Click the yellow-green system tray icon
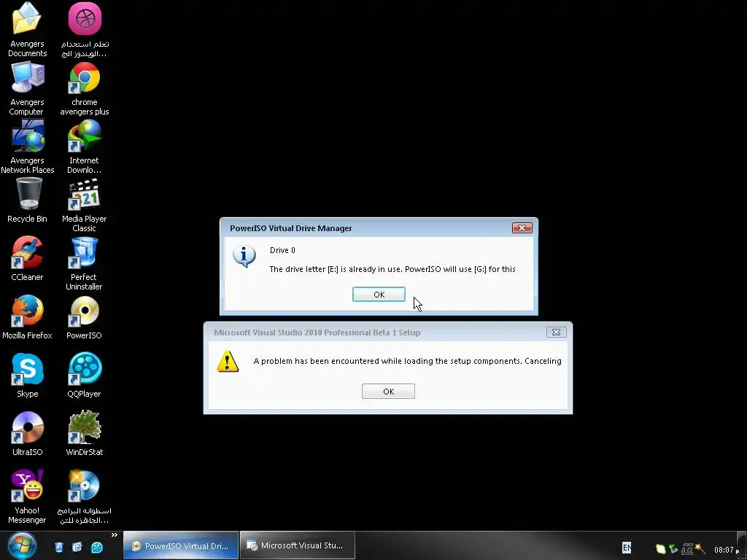Screen dimensions: 747x560 [660, 549]
